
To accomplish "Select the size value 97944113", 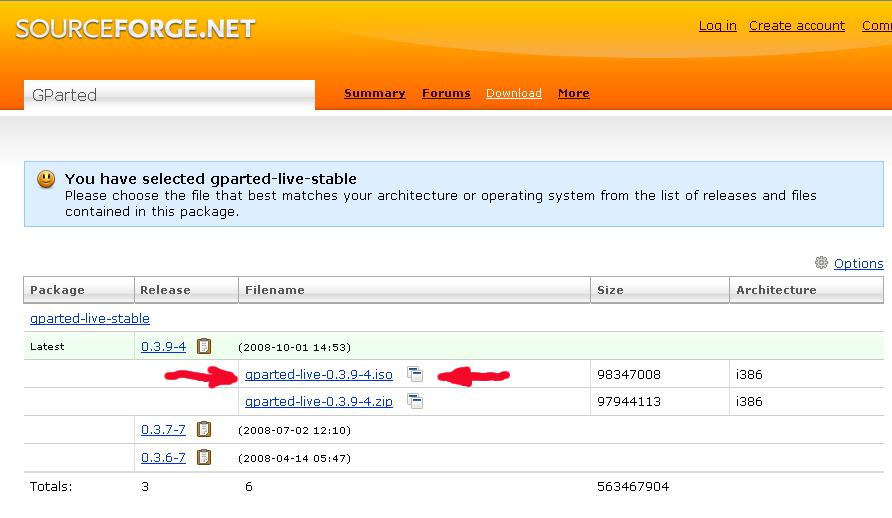I will [629, 402].
